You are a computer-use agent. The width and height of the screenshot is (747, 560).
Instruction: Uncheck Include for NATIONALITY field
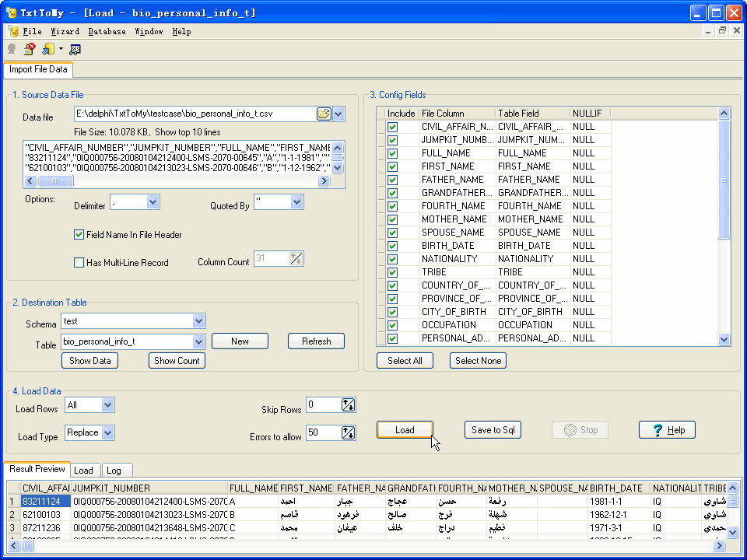pos(392,260)
